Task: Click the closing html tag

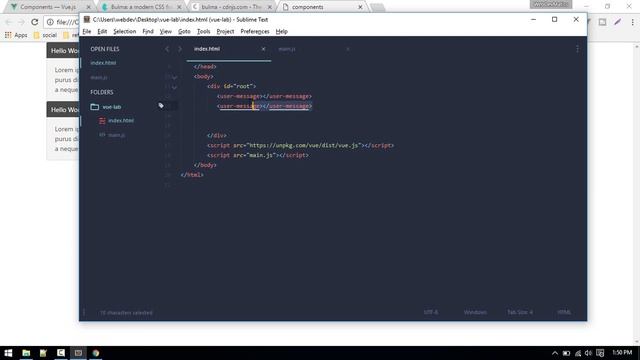Action: coord(192,175)
